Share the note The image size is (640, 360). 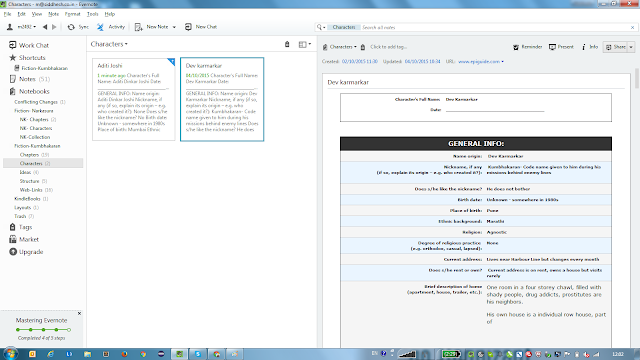point(616,47)
